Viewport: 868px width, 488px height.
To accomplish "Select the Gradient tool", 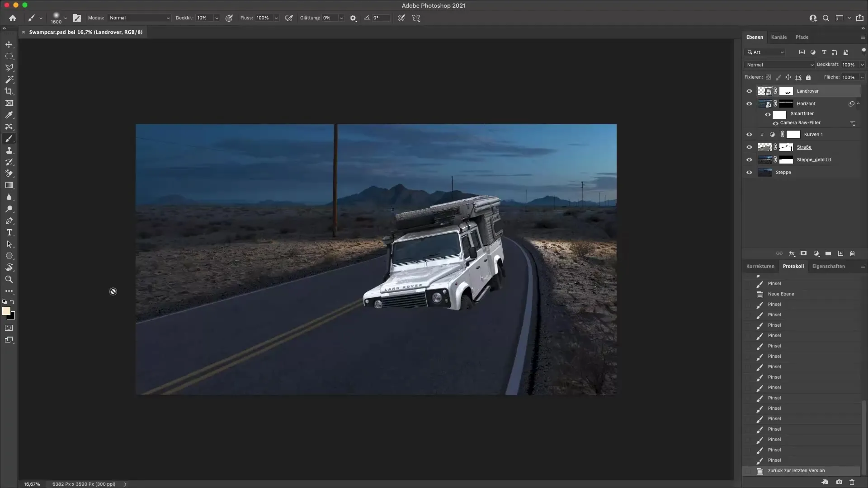I will click(9, 185).
